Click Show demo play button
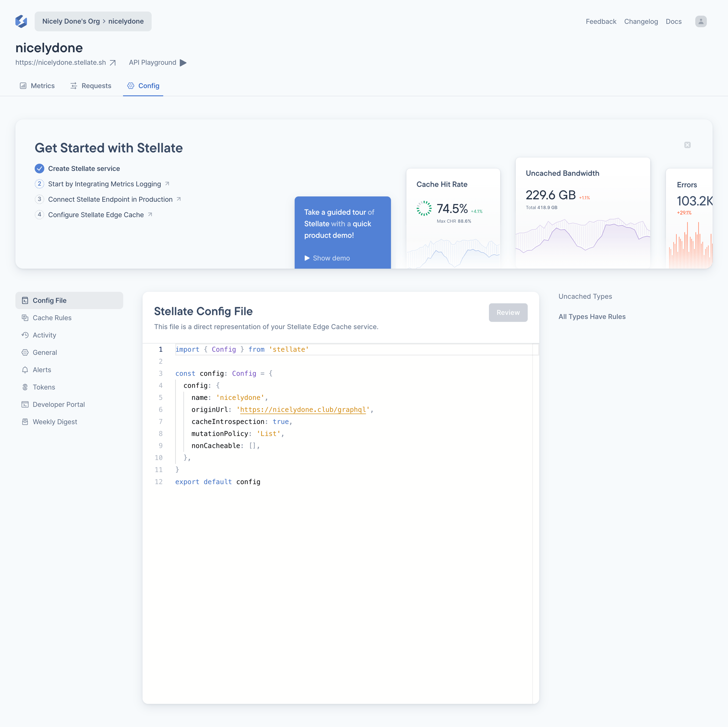728x727 pixels. 327,258
